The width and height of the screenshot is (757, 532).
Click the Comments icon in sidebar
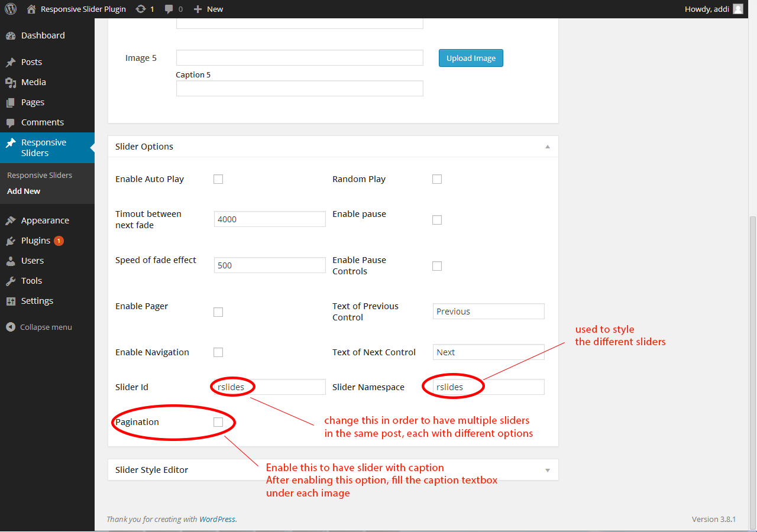(11, 122)
